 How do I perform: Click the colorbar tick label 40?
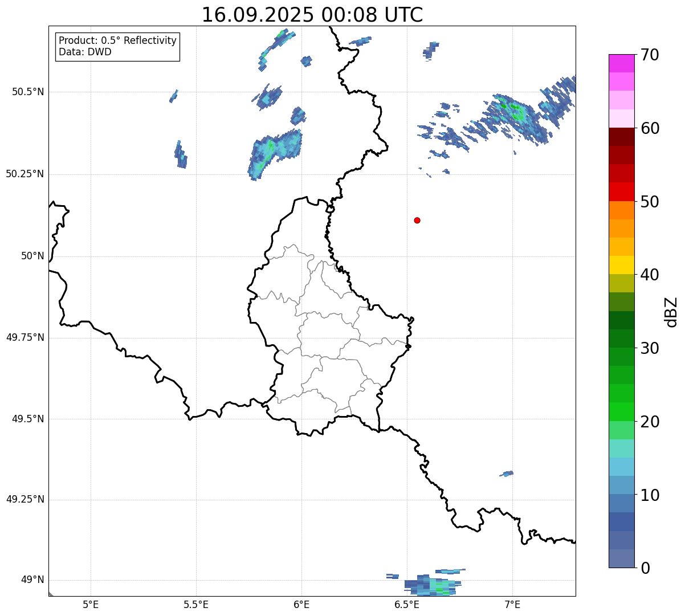click(650, 275)
